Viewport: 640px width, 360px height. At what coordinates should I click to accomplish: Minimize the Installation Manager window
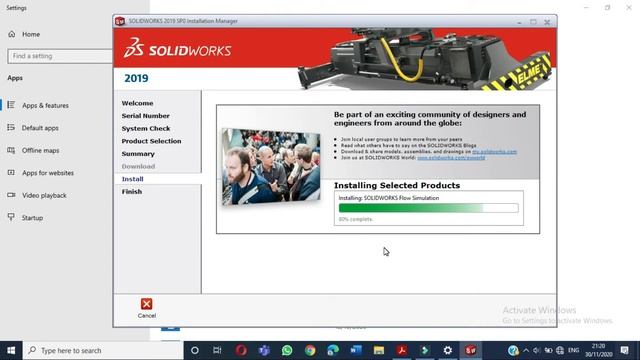[x=519, y=22]
